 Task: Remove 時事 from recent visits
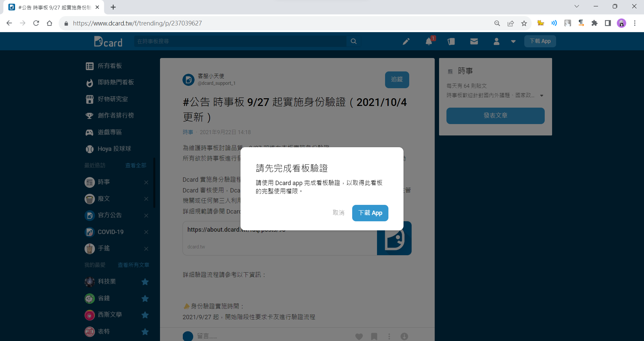point(146,182)
